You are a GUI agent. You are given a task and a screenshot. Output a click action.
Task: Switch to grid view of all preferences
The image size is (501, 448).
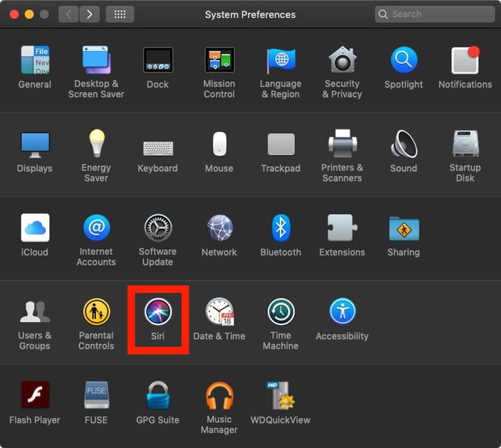120,14
